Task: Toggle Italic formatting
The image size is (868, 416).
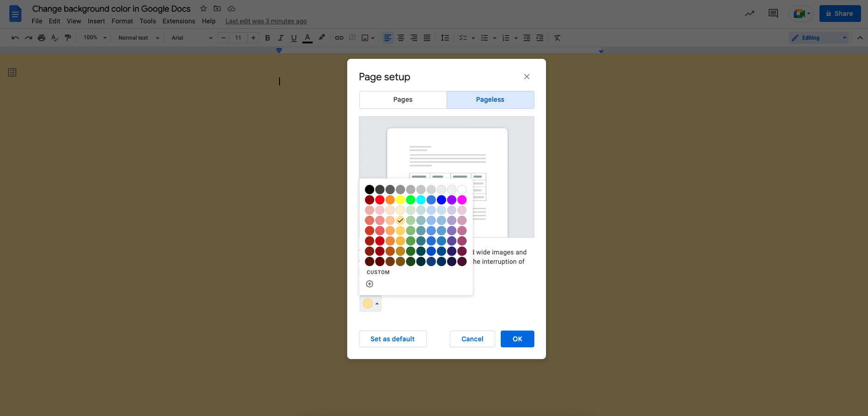Action: [x=280, y=38]
